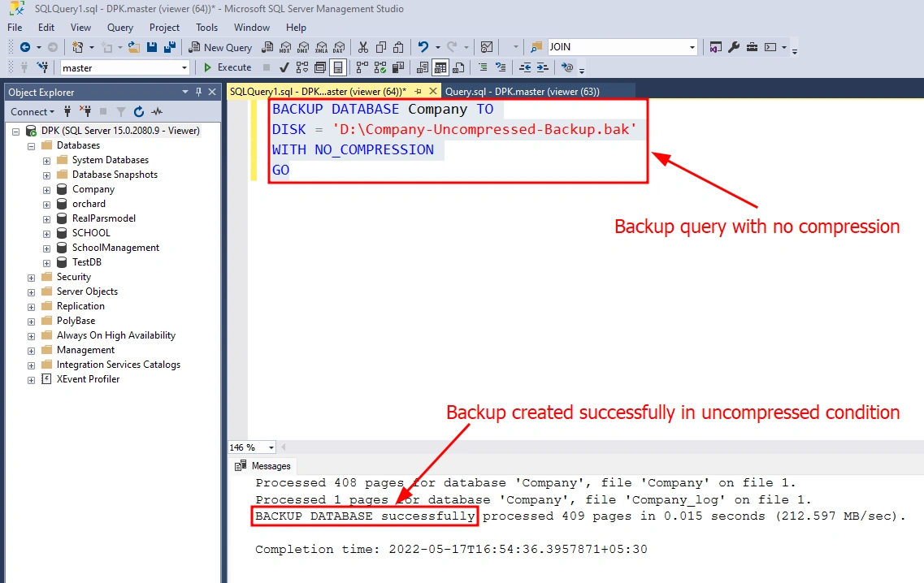Click the Execute query button

pos(228,67)
